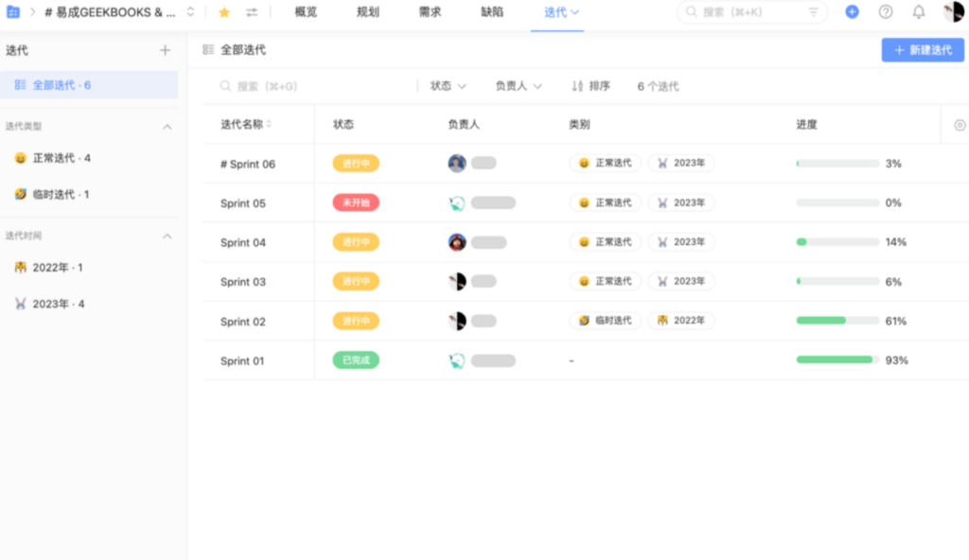This screenshot has height=560, width=969.
Task: Click the filter icon inside the top search box
Action: 814,12
